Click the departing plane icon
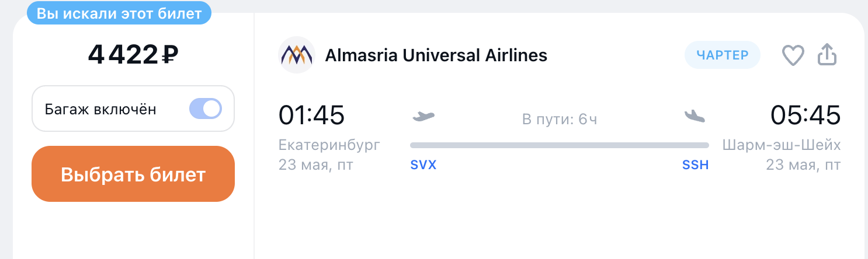Screen dimensions: 868x259 point(423,116)
